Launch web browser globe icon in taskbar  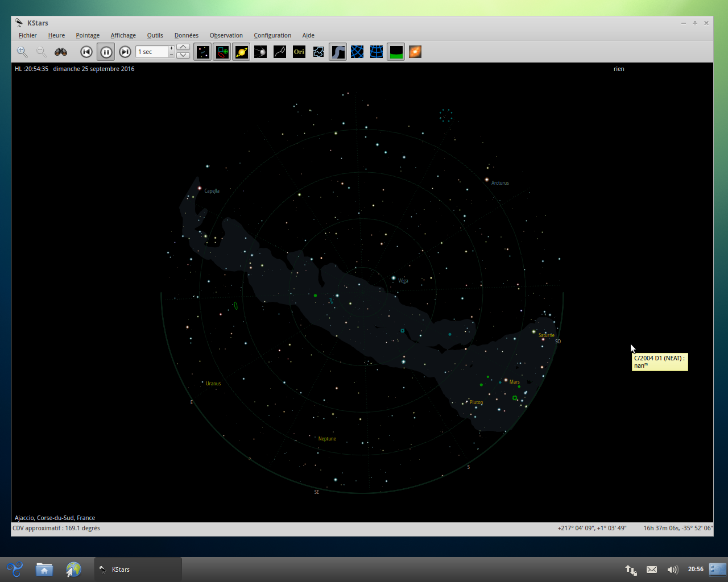tap(73, 569)
